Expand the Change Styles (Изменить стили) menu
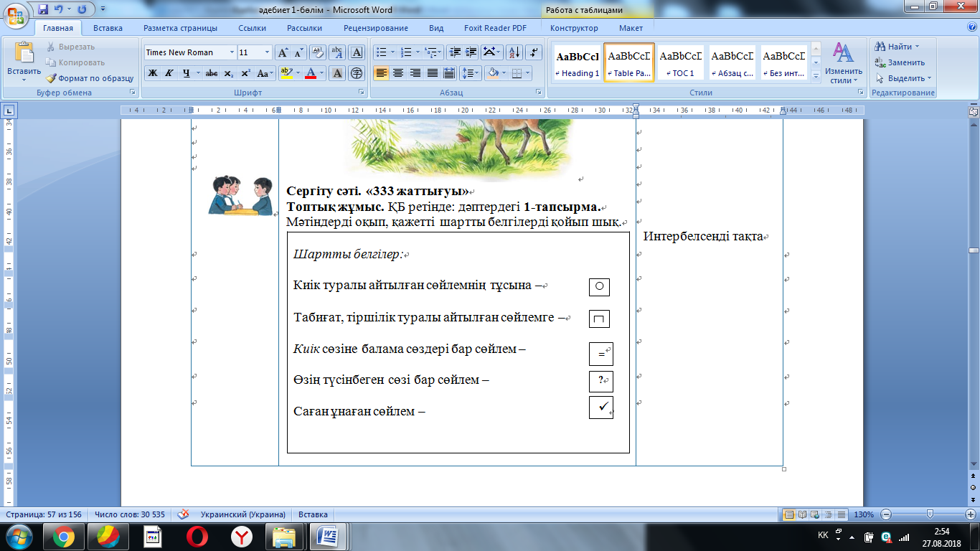Viewport: 980px width, 551px height. pyautogui.click(x=844, y=63)
